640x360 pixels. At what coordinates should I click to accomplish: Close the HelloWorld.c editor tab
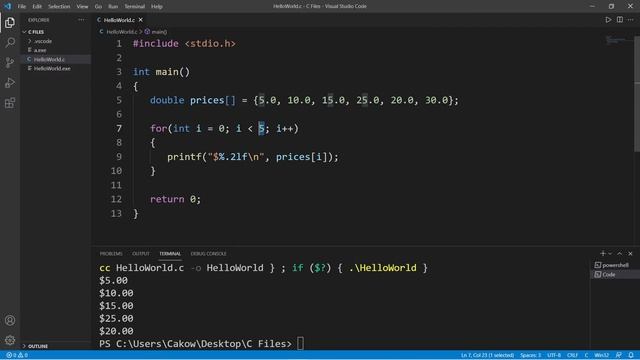[x=140, y=20]
